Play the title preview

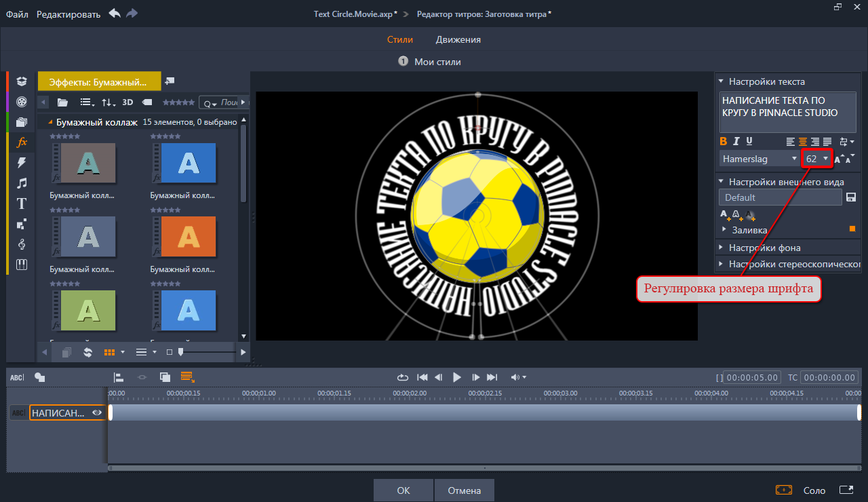pyautogui.click(x=457, y=377)
